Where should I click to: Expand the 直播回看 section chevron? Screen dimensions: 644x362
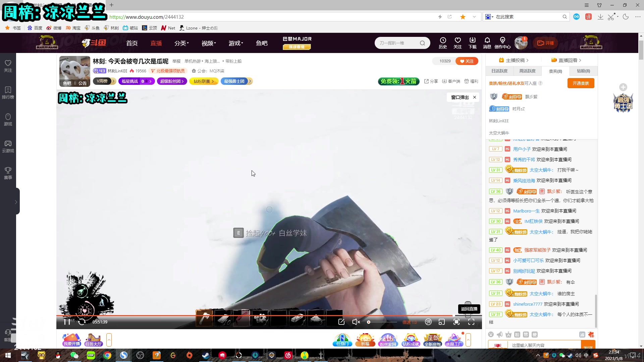(580, 60)
